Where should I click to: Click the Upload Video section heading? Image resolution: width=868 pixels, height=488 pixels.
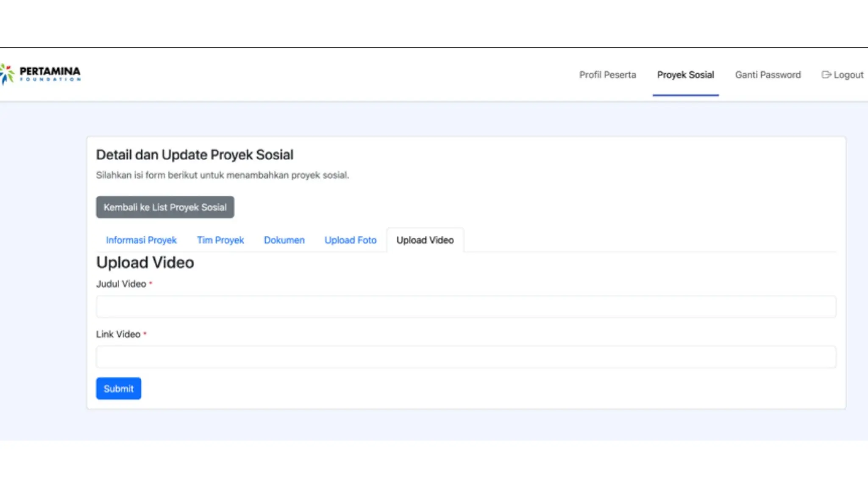pyautogui.click(x=145, y=263)
